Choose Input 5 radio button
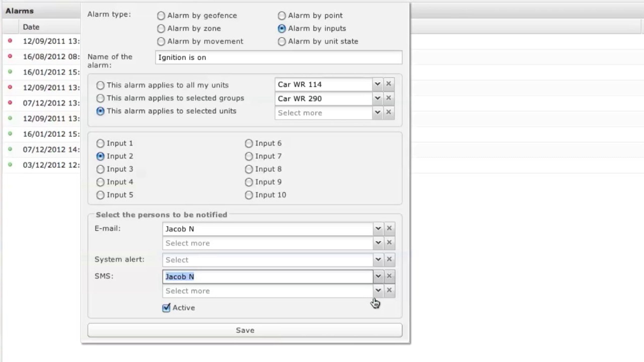644x362 pixels. coord(100,195)
